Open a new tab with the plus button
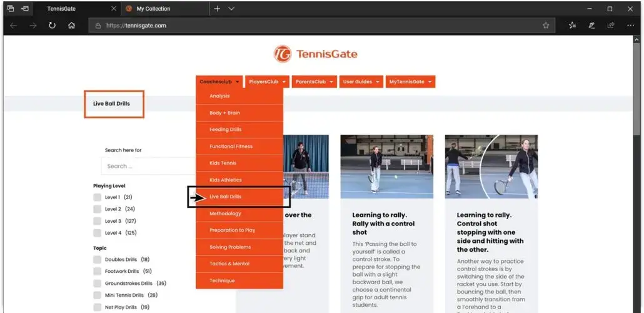Screen dimensions: 644x313 tap(217, 9)
